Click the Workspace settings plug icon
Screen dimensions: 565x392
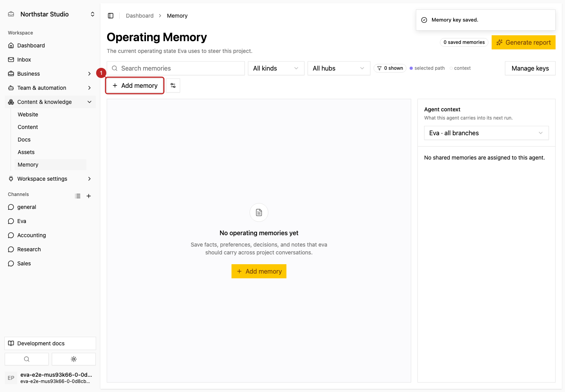(x=11, y=179)
